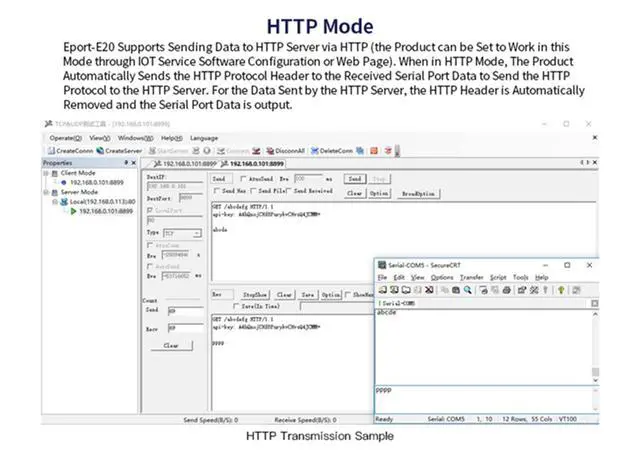Image resolution: width=640 pixels, height=463 pixels.
Task: Toggle the Send Hex checkbox
Action: [x=216, y=190]
